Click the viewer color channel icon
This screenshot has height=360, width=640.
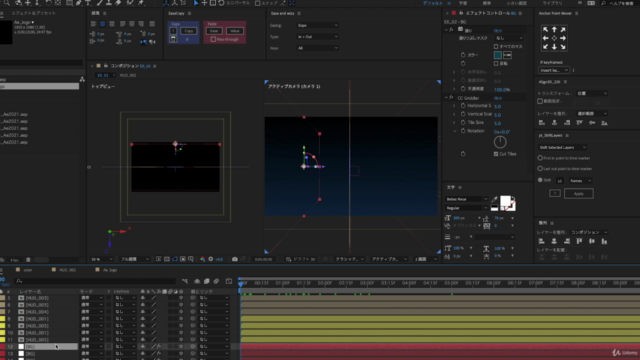click(202, 259)
